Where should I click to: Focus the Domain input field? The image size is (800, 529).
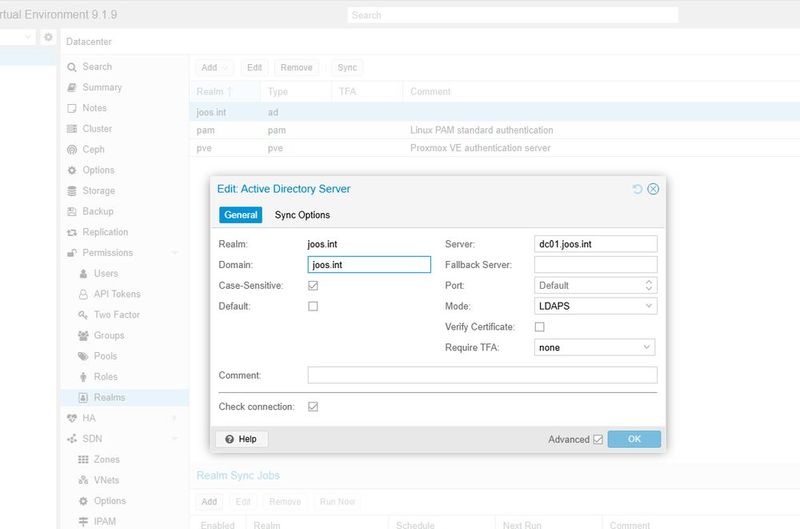369,265
